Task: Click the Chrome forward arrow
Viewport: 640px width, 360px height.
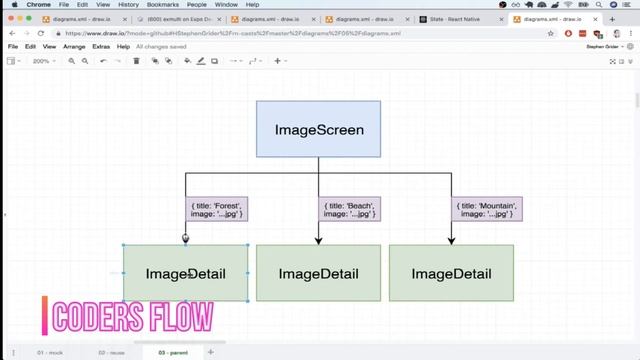Action: [x=27, y=33]
